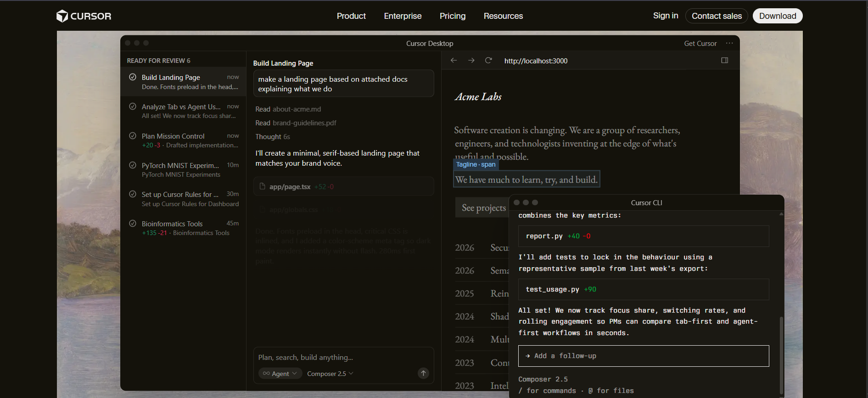The width and height of the screenshot is (868, 398).
Task: Click the 'Acme Labs' heading in the preview
Action: [x=478, y=97]
